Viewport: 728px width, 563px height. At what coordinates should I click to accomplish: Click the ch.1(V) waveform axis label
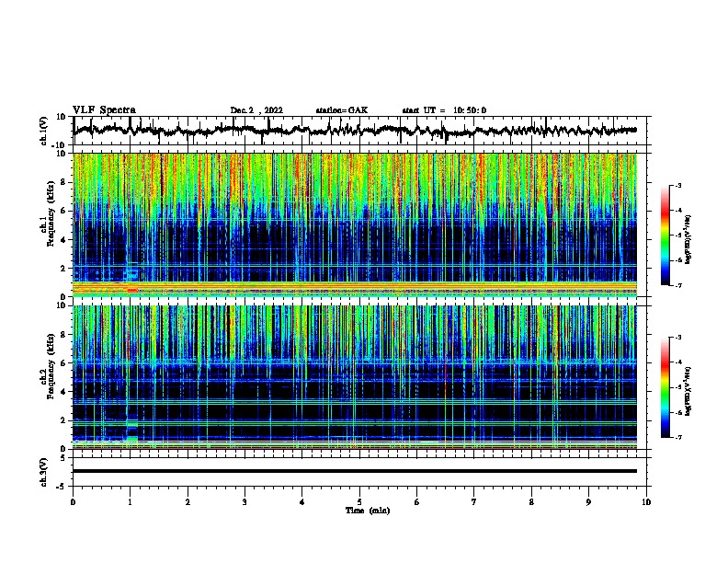[x=44, y=131]
